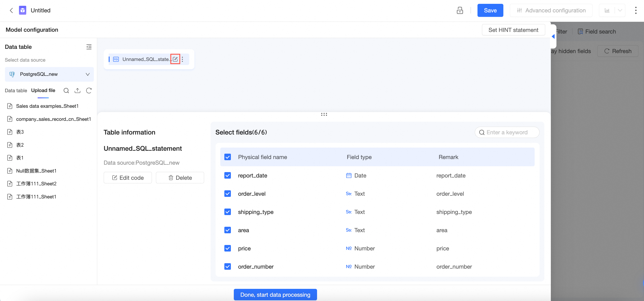Screen dimensions: 644x301
Task: Click the search icon beside Upload file
Action: click(x=66, y=90)
